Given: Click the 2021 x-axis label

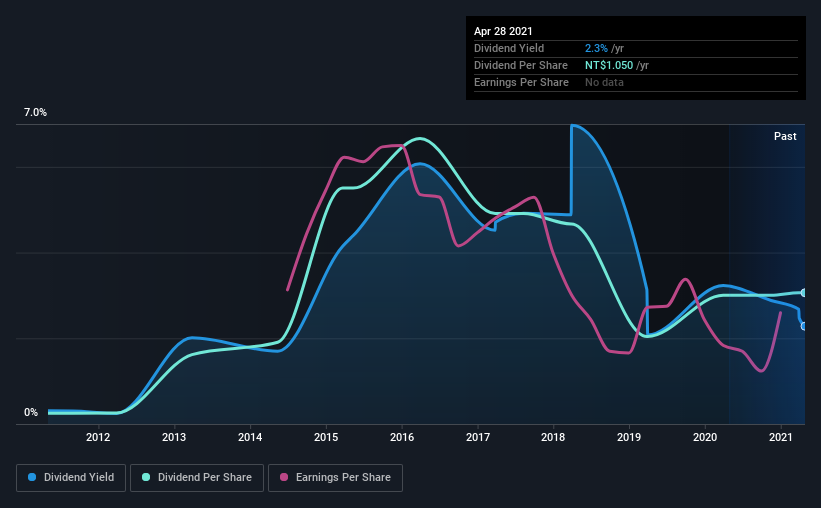Looking at the screenshot, I should (781, 437).
